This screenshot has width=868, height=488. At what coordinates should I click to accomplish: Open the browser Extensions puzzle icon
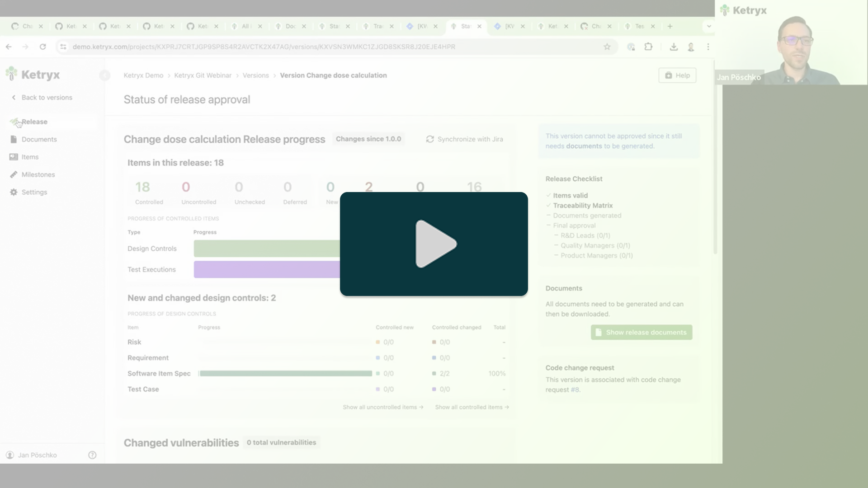(648, 47)
